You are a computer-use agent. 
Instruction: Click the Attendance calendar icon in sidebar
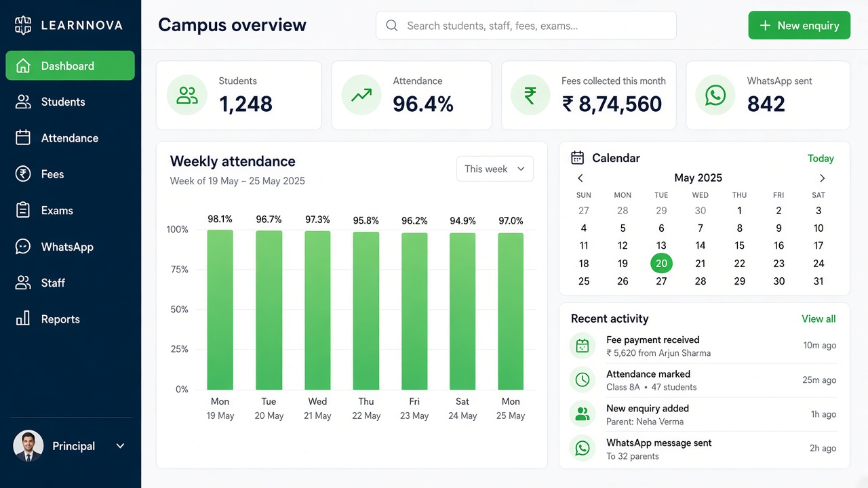[23, 138]
